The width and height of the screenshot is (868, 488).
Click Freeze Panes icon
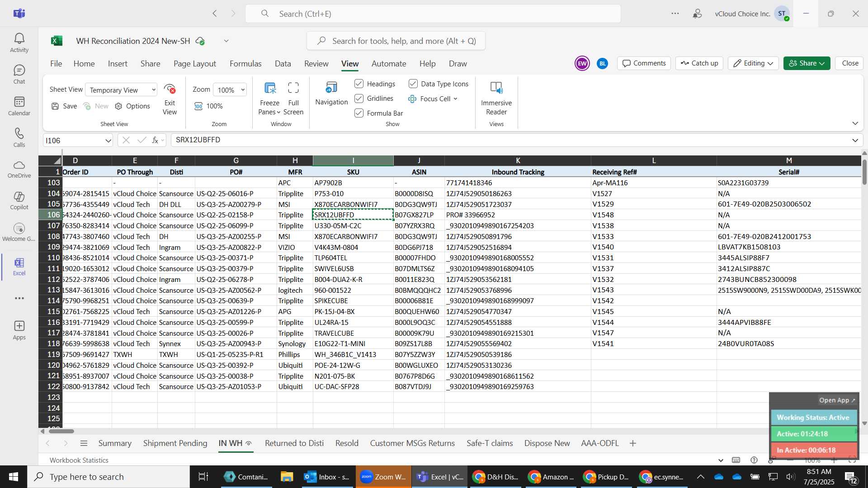(270, 88)
